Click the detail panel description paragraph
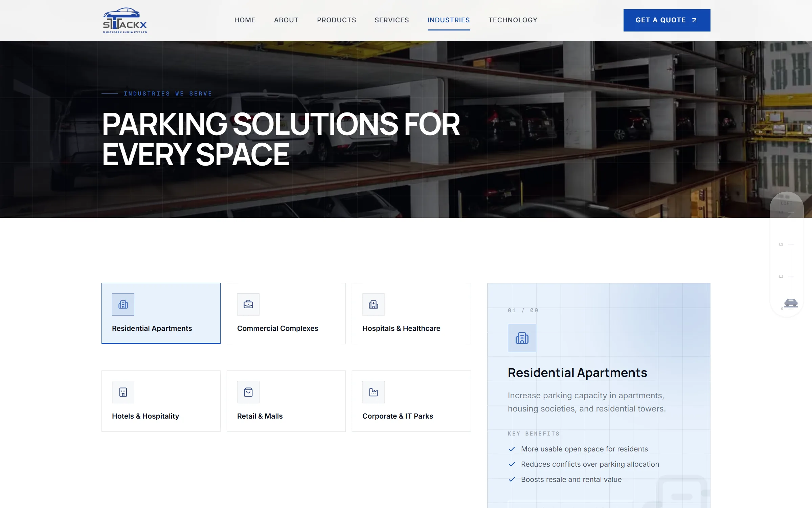812x508 pixels. [587, 402]
